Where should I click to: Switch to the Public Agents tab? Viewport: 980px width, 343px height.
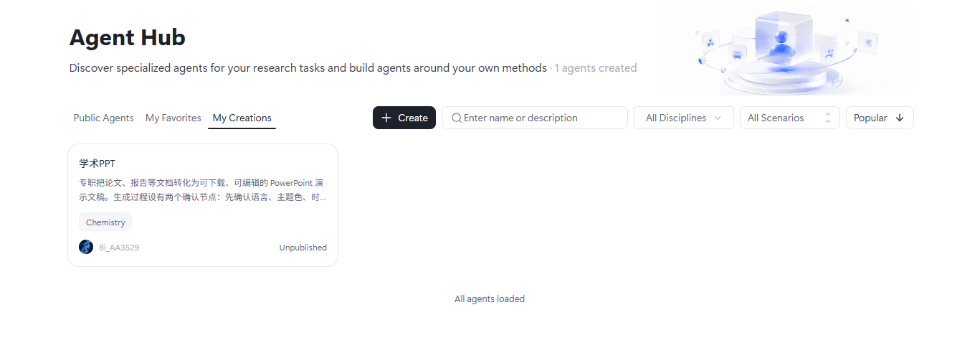(103, 118)
